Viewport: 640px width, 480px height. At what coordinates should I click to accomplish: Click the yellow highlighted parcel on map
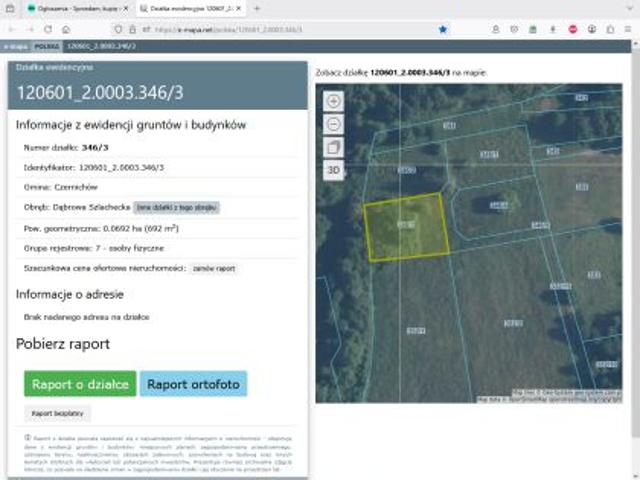[x=405, y=227]
